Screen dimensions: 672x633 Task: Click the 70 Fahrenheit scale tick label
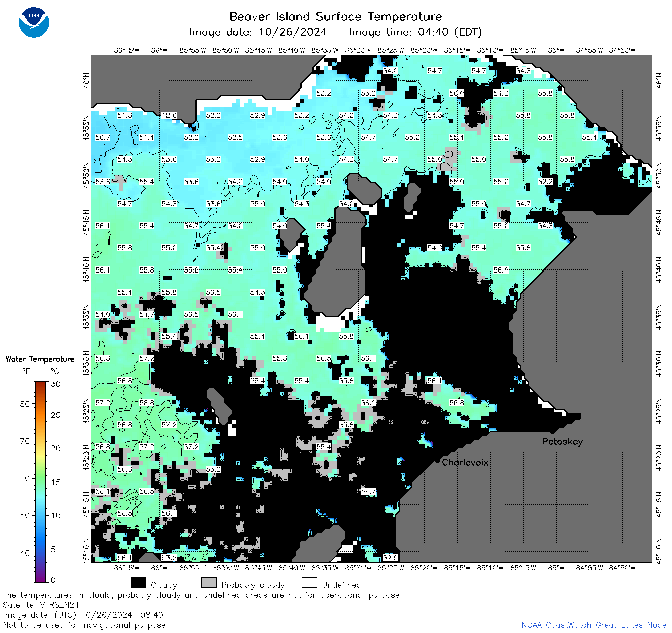(25, 441)
